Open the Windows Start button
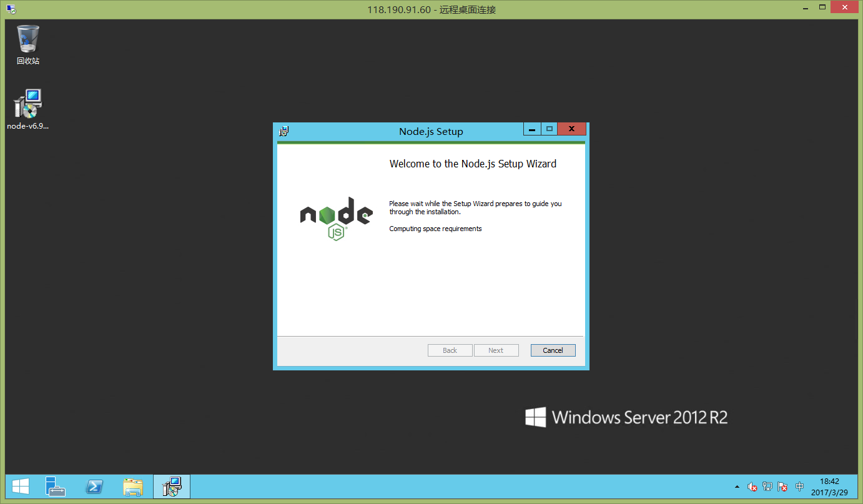Viewport: 863px width, 504px height. tap(21, 487)
